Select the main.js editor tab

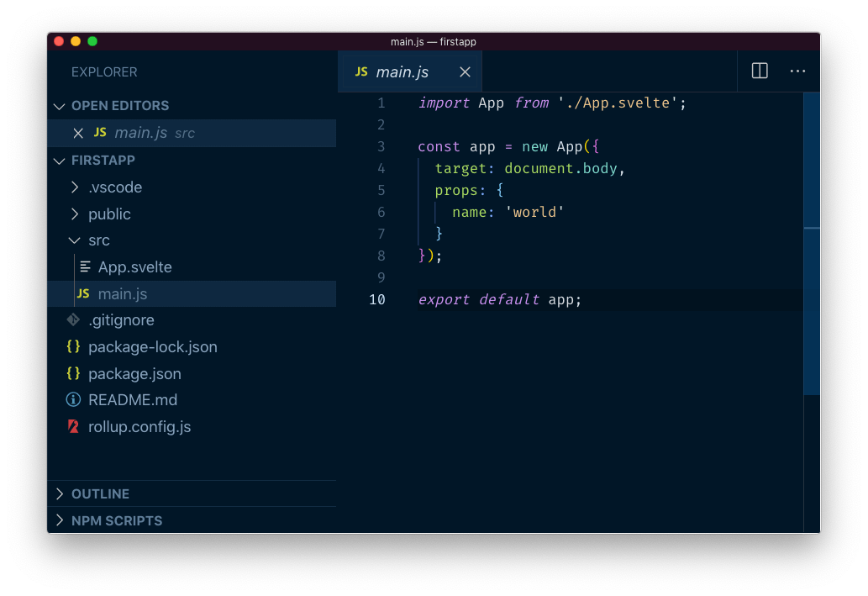pyautogui.click(x=402, y=72)
